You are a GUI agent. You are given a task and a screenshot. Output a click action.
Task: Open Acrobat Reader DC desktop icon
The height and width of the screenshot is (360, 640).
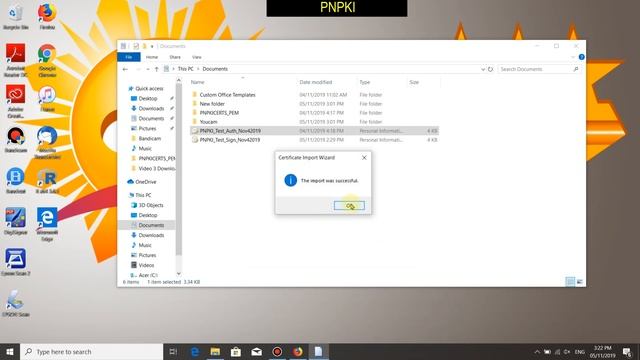(x=16, y=60)
